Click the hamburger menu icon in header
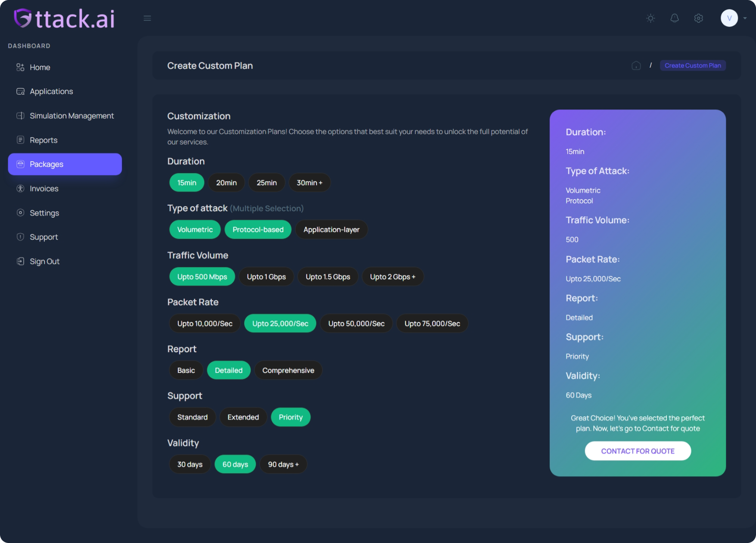This screenshot has width=756, height=543. pos(147,18)
